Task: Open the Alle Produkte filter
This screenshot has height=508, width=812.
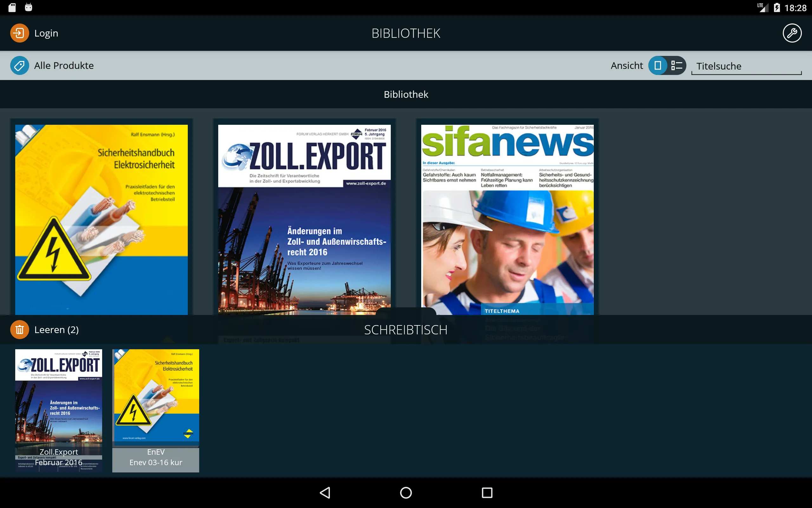Action: coord(64,65)
